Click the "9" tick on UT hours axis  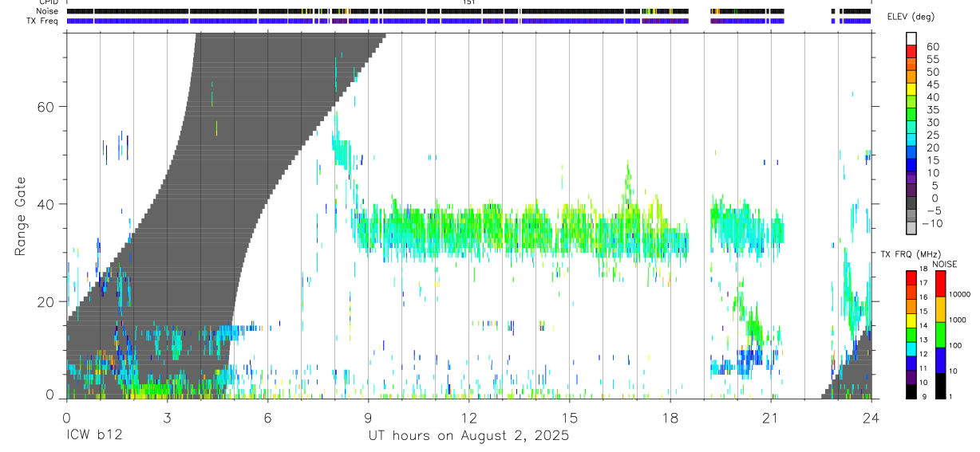pos(368,417)
